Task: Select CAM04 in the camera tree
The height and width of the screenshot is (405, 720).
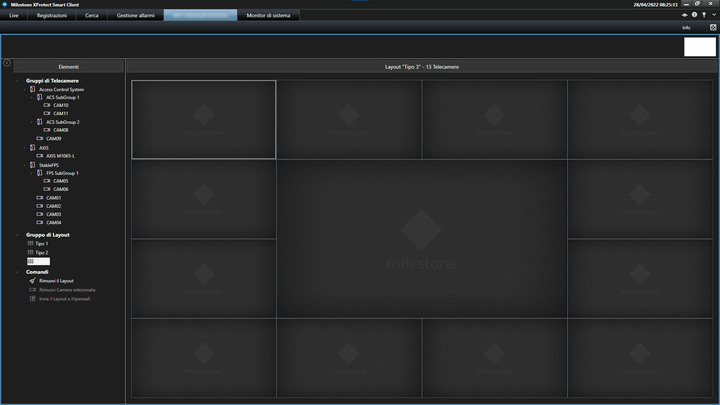Action: (53, 223)
